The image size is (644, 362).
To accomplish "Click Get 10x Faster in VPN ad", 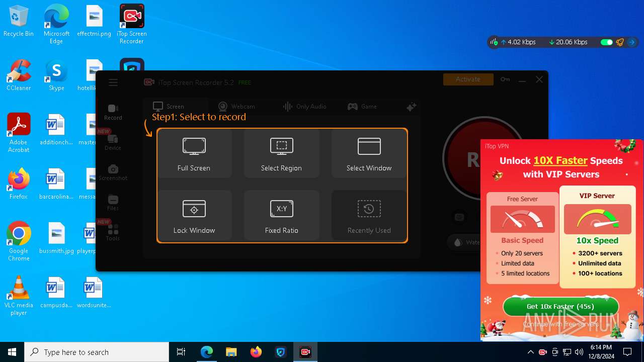I will (x=560, y=306).
